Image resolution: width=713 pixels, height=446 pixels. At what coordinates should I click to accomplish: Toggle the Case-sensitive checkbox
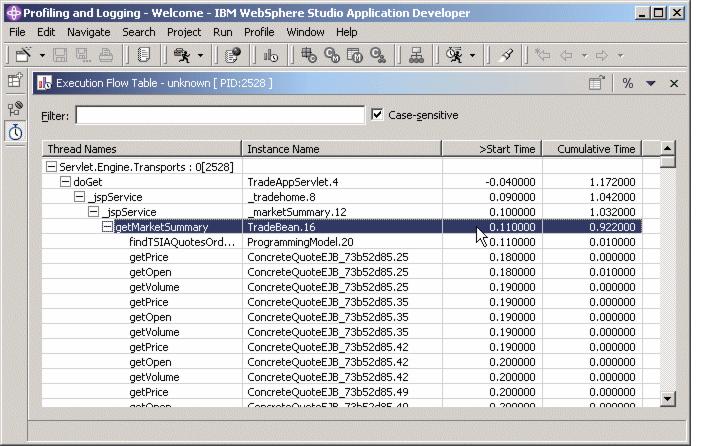coord(377,115)
